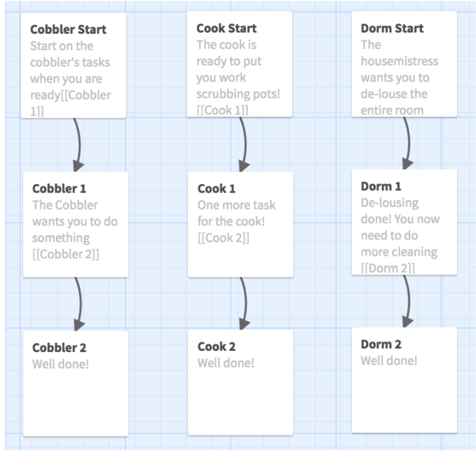
Task: Select the Cobbler Start passage title
Action: [68, 29]
